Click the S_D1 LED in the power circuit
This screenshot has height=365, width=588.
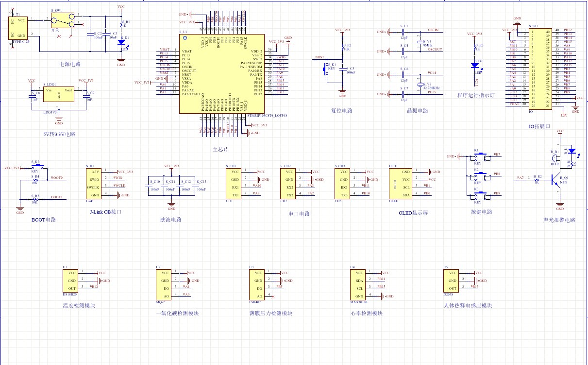[121, 42]
